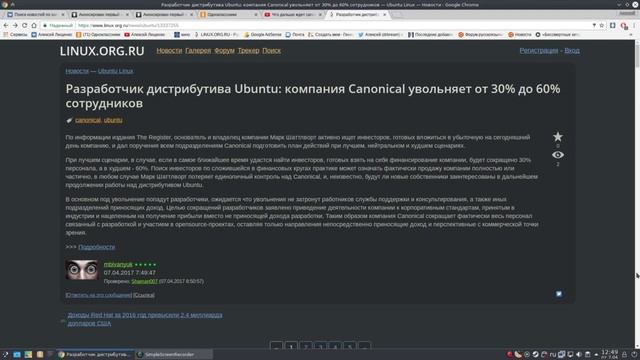Click the ru keyboard layout indicator

tap(553, 354)
